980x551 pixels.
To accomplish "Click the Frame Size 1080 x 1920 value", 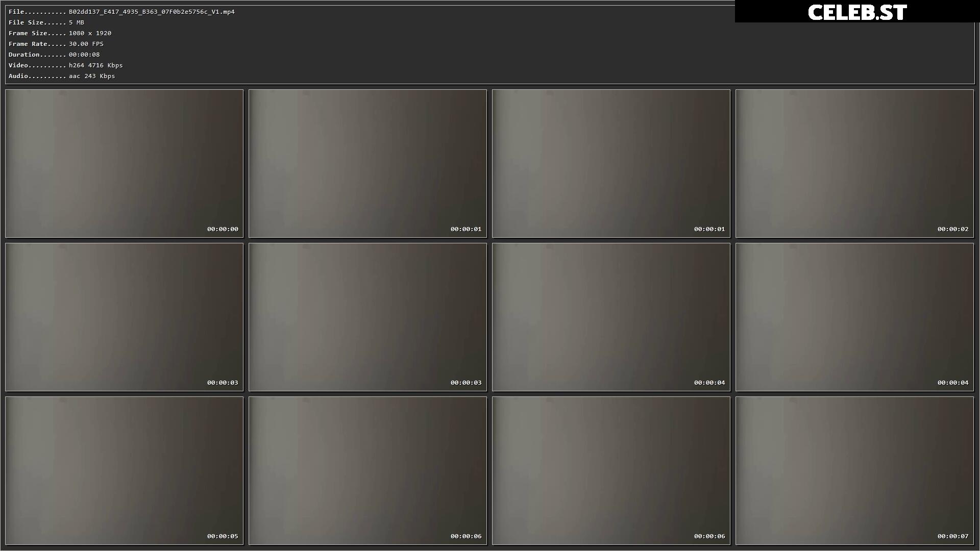I will (x=90, y=33).
